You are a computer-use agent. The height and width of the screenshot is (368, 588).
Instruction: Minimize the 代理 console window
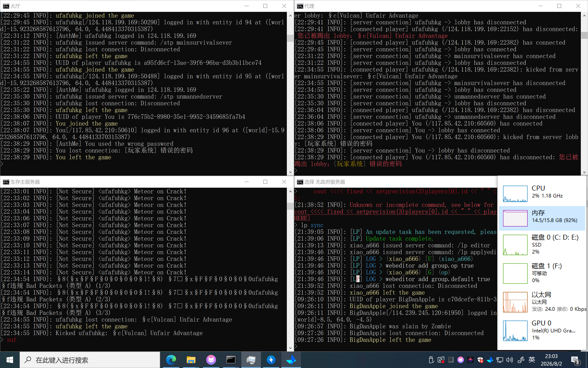coord(540,6)
